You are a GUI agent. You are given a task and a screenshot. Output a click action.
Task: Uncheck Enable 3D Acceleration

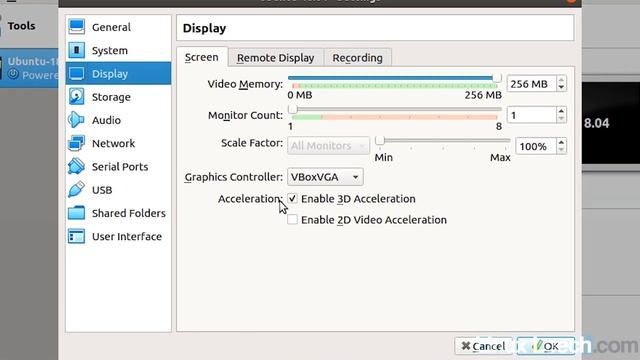coord(292,198)
